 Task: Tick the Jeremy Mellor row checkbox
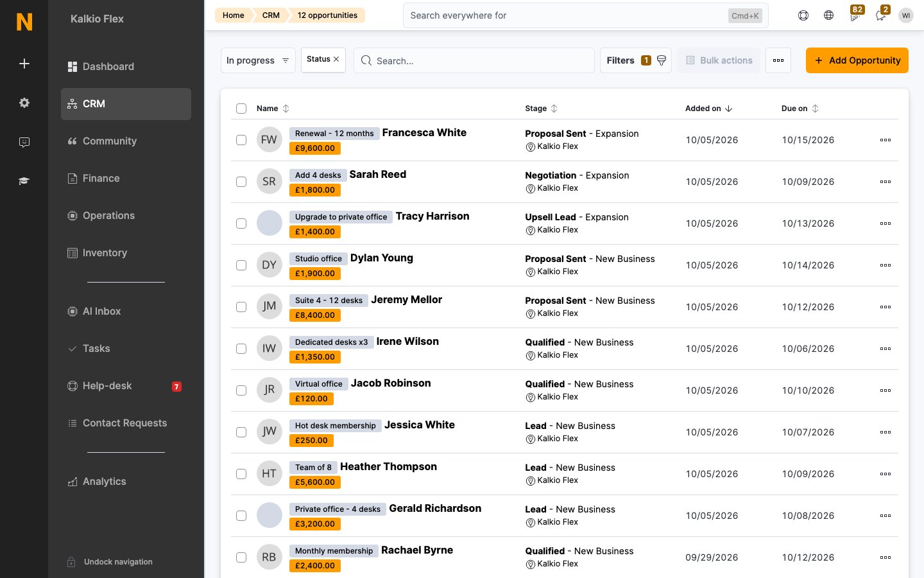[241, 307]
